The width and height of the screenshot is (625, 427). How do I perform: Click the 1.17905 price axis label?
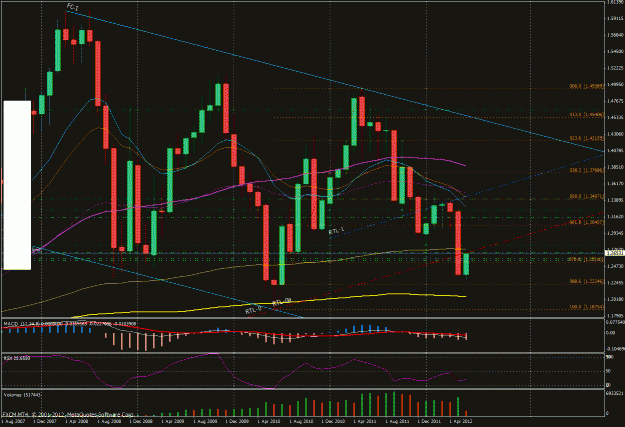point(615,315)
